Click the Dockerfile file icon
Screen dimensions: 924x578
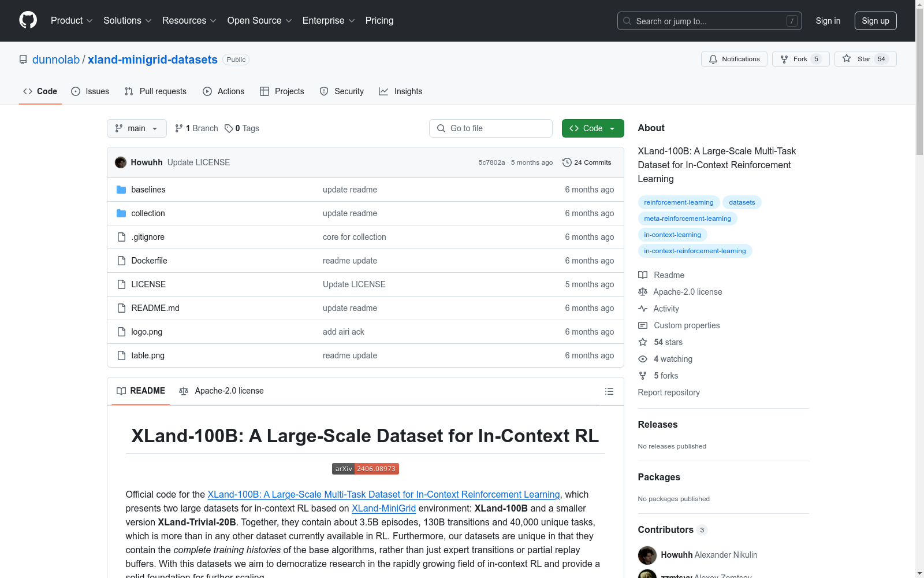point(121,261)
